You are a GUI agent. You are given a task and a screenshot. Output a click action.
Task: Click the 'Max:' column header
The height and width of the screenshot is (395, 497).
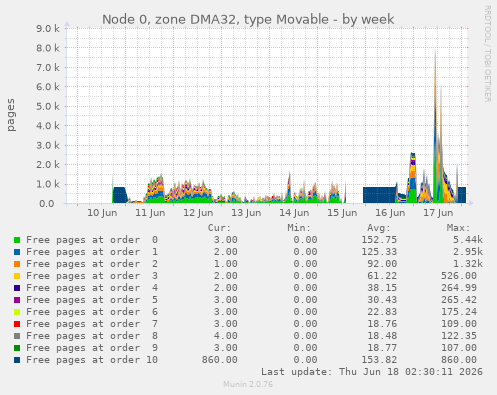tap(458, 228)
